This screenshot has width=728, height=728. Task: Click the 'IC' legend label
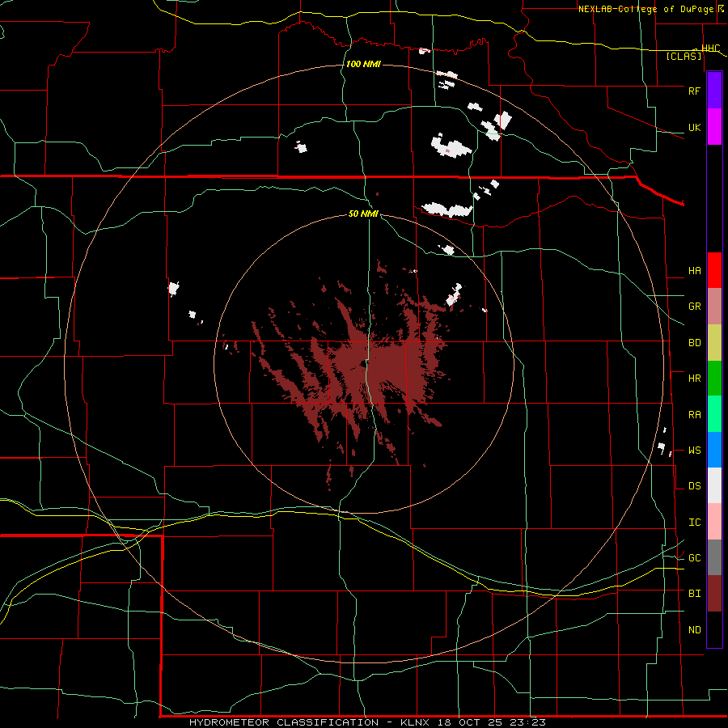(x=694, y=523)
